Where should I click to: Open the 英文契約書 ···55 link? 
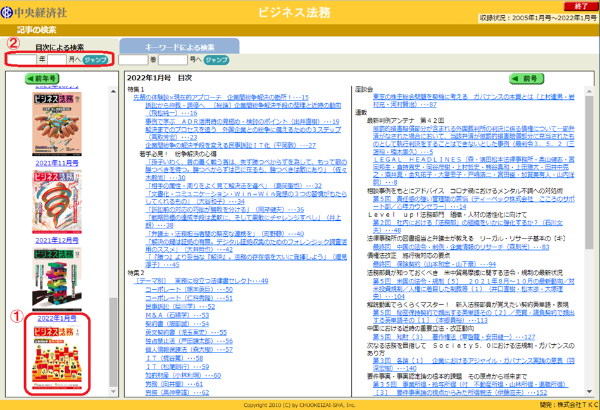[x=186, y=332]
